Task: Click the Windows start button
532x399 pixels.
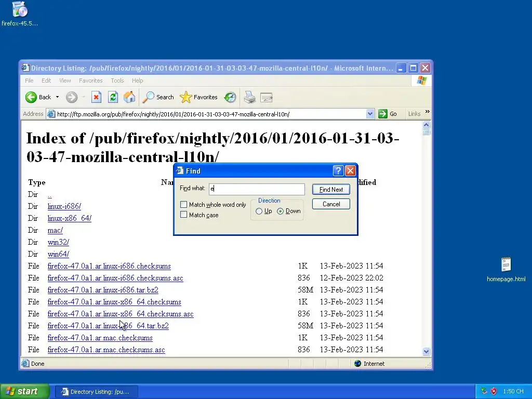Action: click(24, 391)
